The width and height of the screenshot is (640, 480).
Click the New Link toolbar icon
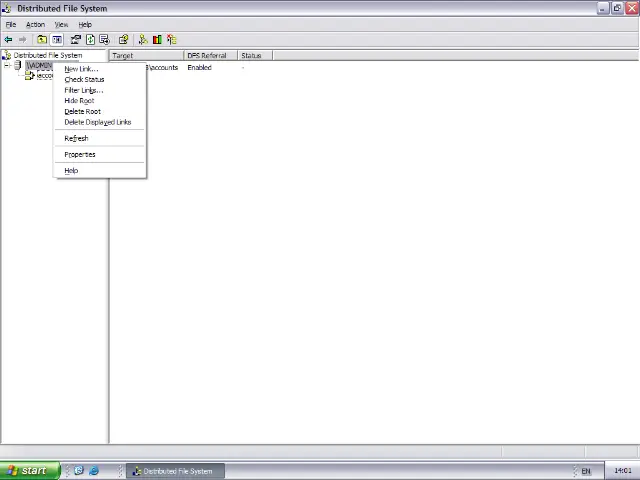tap(142, 40)
